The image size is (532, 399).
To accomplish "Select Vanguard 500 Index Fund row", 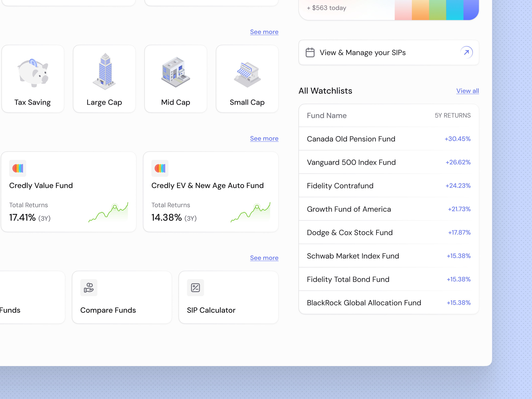I will tap(351, 162).
